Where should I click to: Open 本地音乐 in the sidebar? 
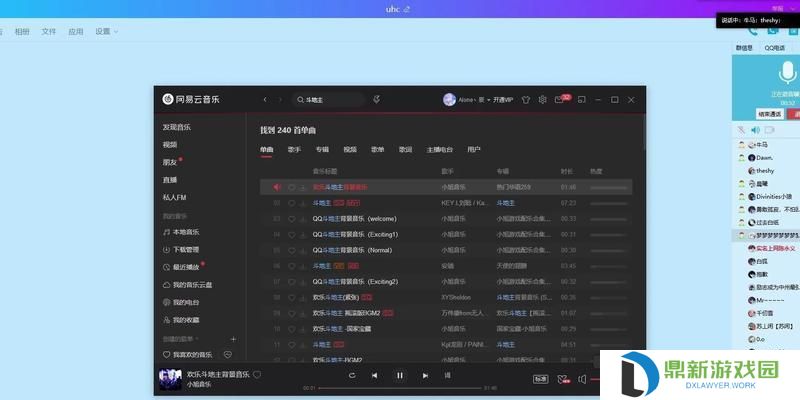point(181,232)
